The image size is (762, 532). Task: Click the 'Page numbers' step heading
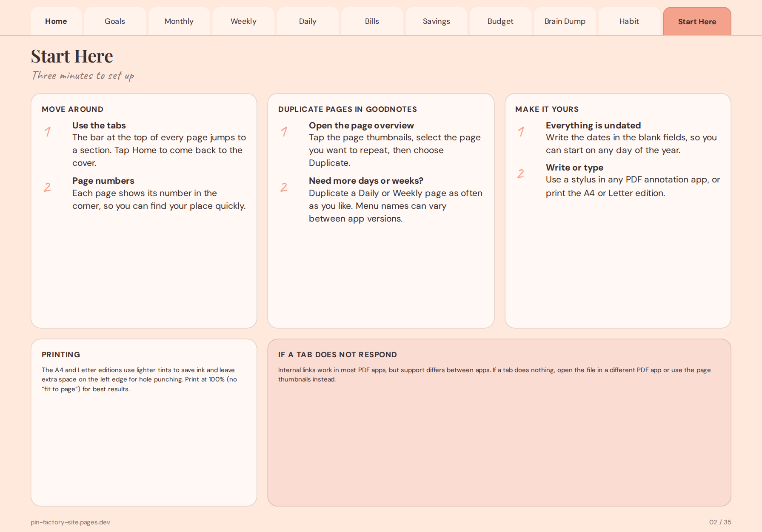(x=103, y=181)
